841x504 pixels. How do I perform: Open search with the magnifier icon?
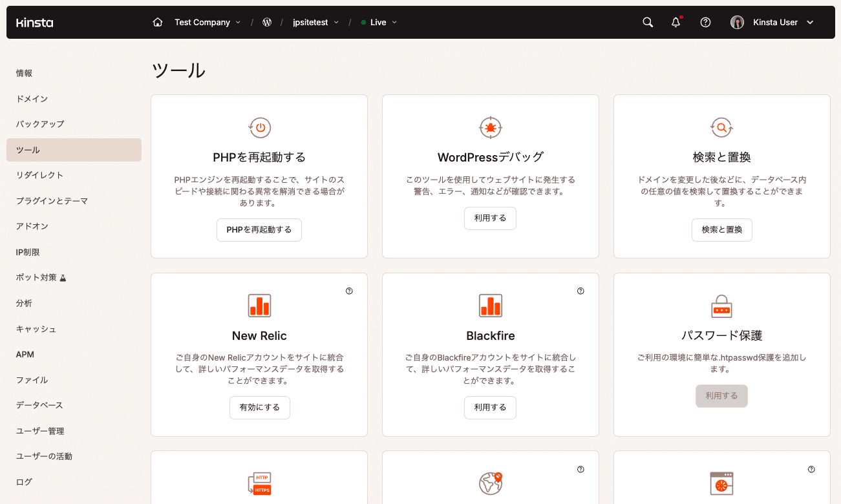[x=648, y=23]
